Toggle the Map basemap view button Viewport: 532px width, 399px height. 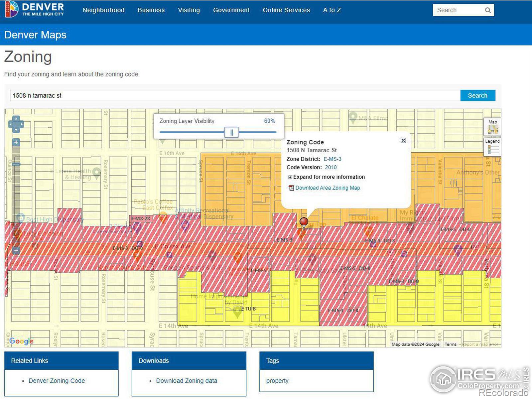(x=492, y=127)
